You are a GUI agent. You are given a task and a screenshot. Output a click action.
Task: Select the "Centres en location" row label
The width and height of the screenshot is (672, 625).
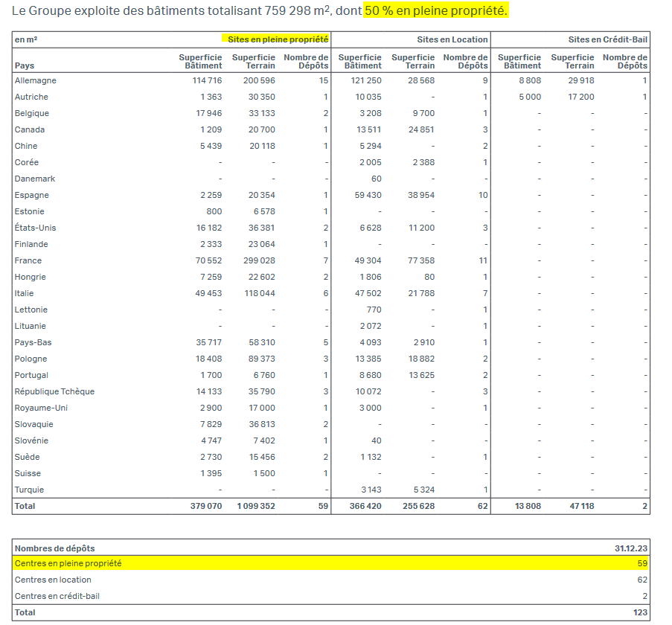click(53, 580)
